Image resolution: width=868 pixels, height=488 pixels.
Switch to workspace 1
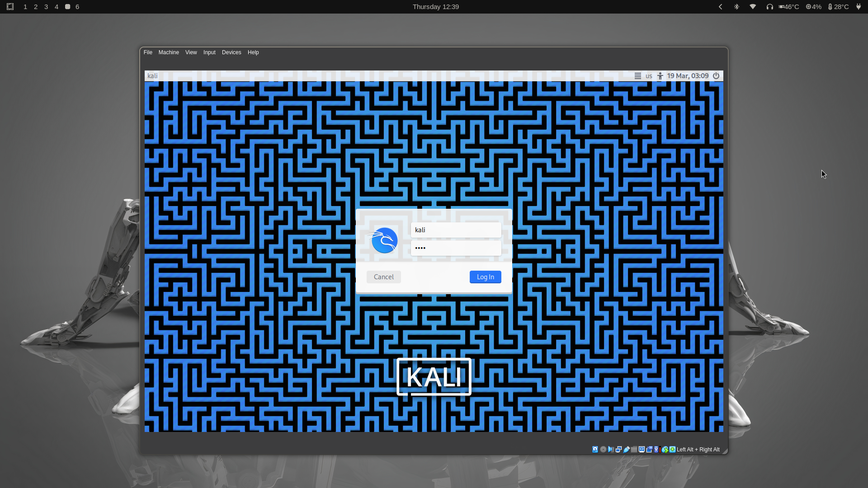point(25,7)
